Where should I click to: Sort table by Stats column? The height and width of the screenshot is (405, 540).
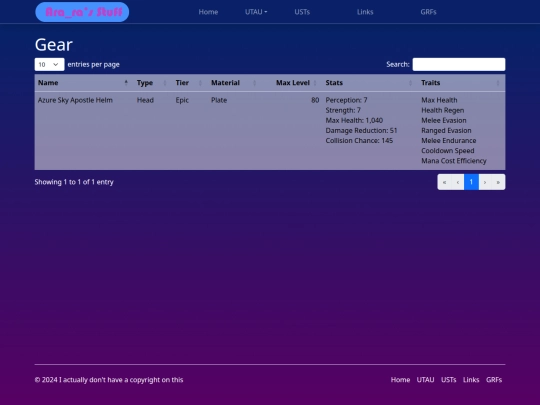click(x=370, y=83)
